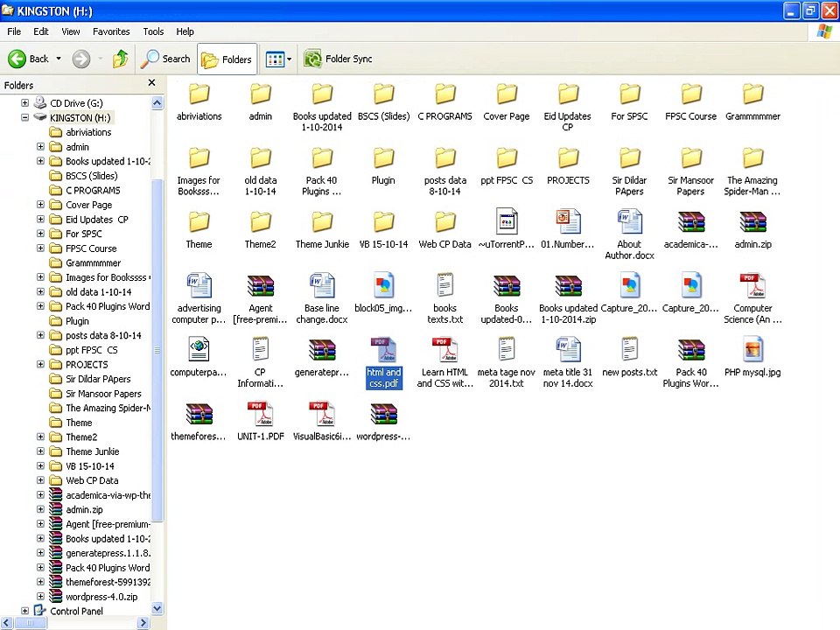This screenshot has height=630, width=840.
Task: Select BSCS (Slides) in folder tree
Action: 83,176
